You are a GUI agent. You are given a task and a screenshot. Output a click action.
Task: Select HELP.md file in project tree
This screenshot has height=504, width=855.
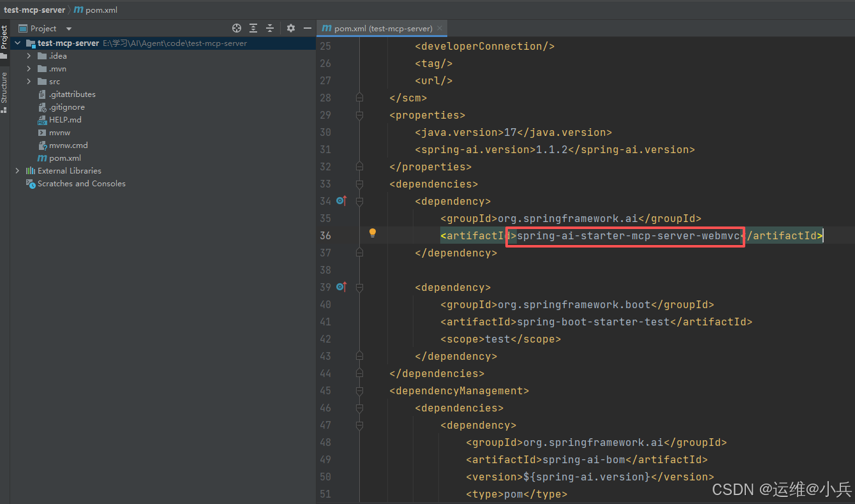pyautogui.click(x=65, y=120)
